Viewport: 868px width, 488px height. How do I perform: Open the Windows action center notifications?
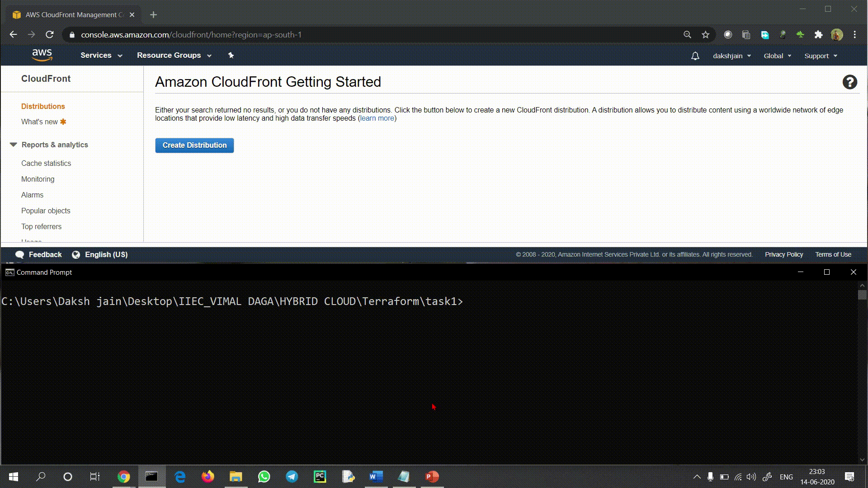tap(849, 476)
